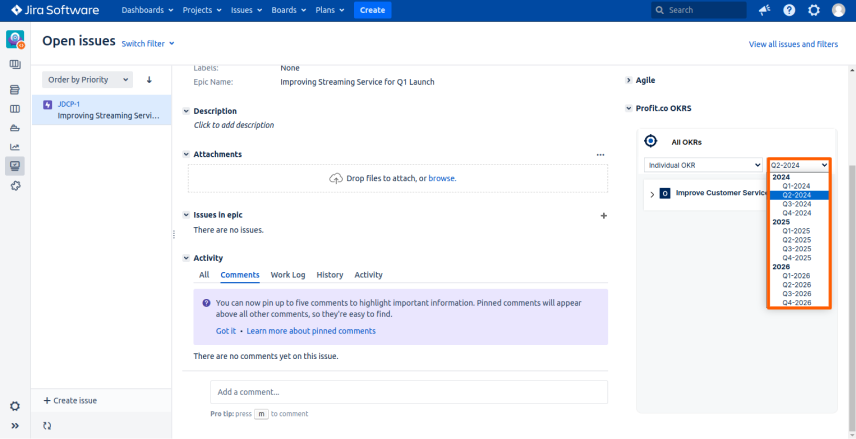856x439 pixels.
Task: Collapse the Activity section
Action: click(186, 258)
